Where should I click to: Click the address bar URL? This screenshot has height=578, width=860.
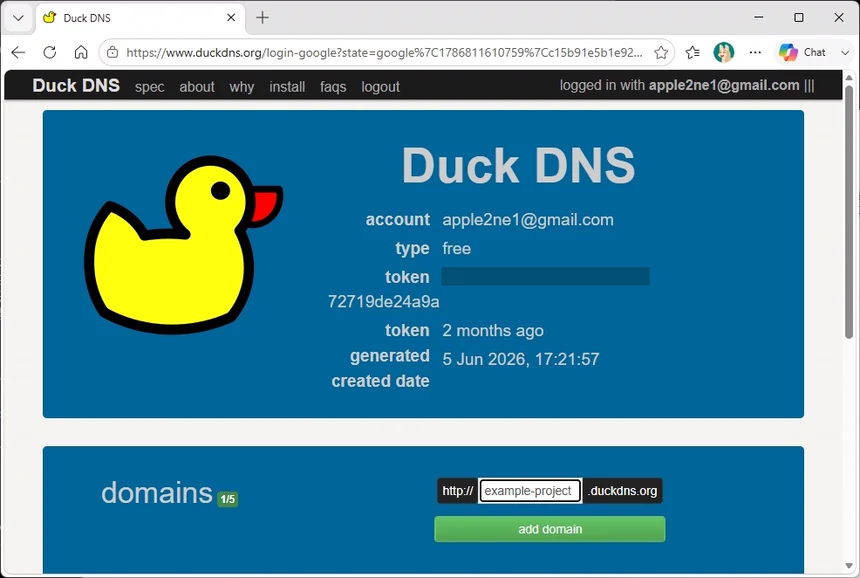coord(384,53)
